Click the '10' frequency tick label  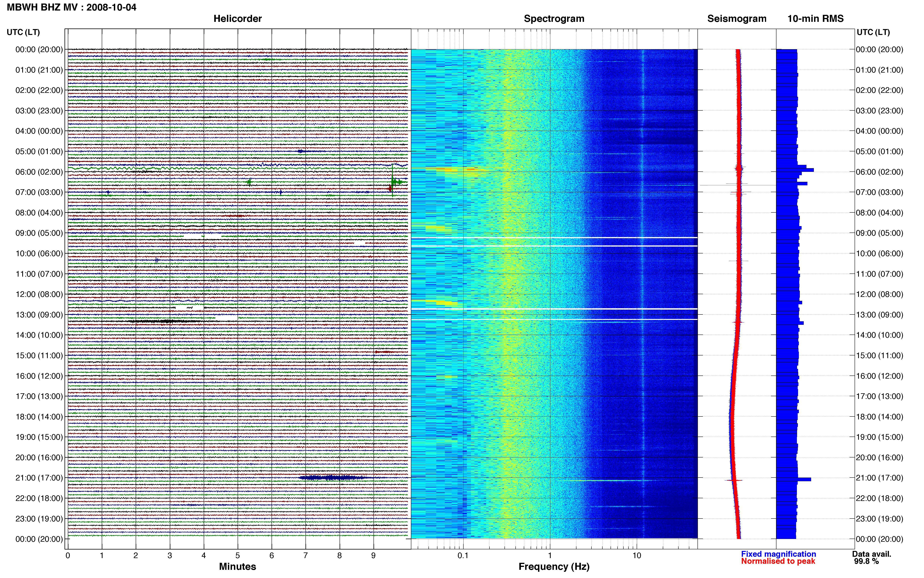tap(637, 555)
